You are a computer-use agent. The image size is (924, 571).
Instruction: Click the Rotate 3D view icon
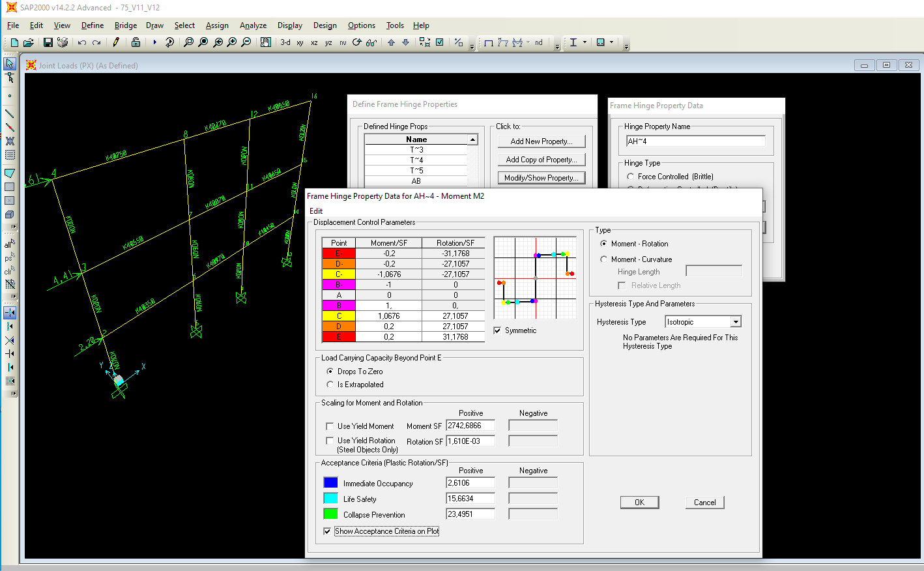tap(356, 42)
